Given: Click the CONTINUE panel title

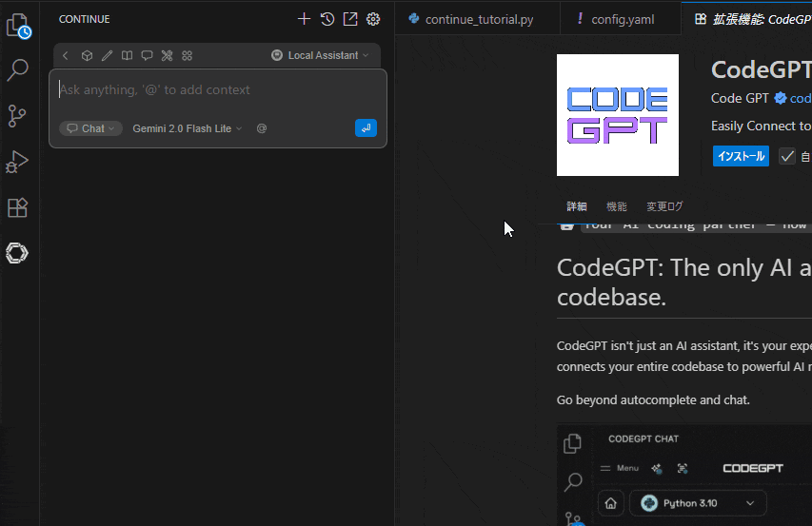Looking at the screenshot, I should pos(85,19).
